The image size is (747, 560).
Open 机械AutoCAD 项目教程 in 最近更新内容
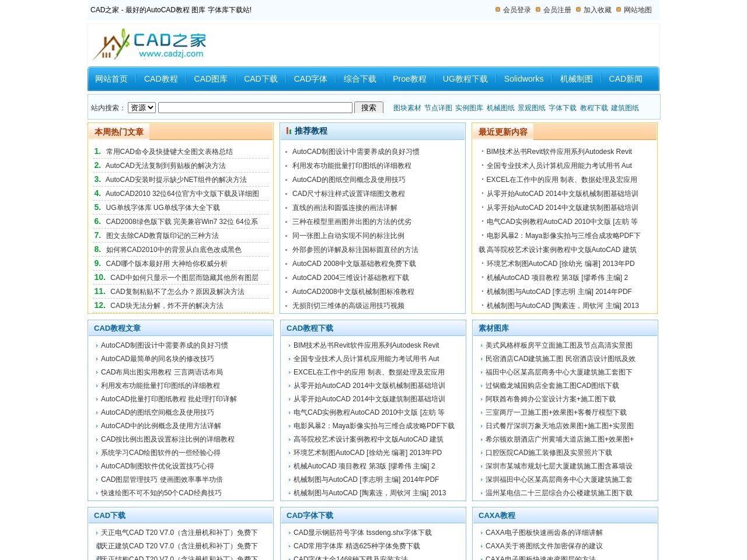[x=557, y=278]
